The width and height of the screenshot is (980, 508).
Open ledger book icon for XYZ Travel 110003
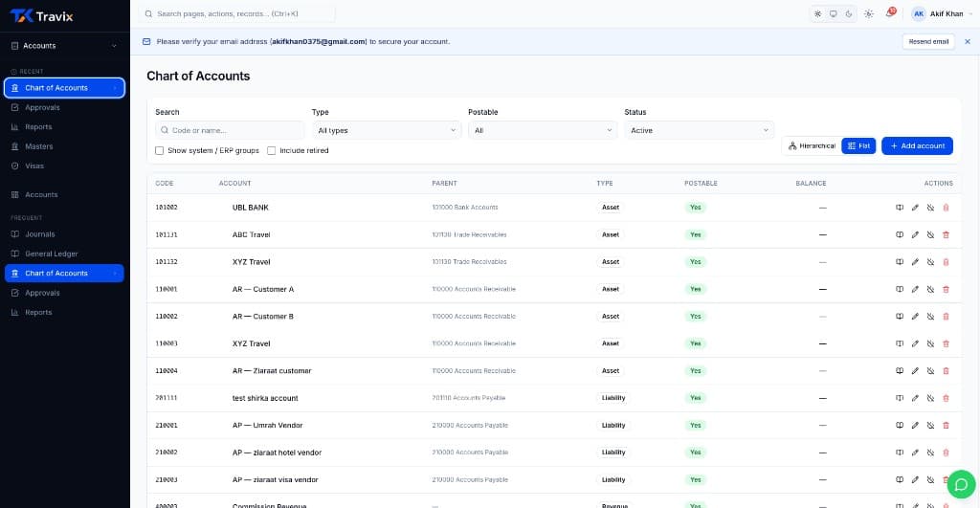pyautogui.click(x=900, y=343)
